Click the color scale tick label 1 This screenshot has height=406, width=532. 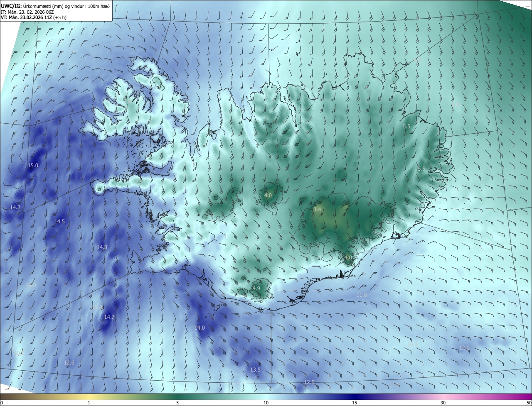[x=89, y=403]
